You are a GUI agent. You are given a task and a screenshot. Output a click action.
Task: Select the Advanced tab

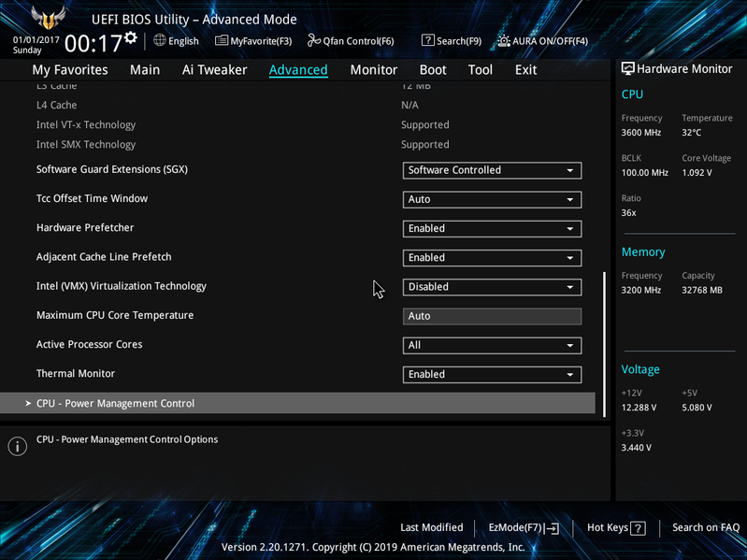click(x=298, y=69)
